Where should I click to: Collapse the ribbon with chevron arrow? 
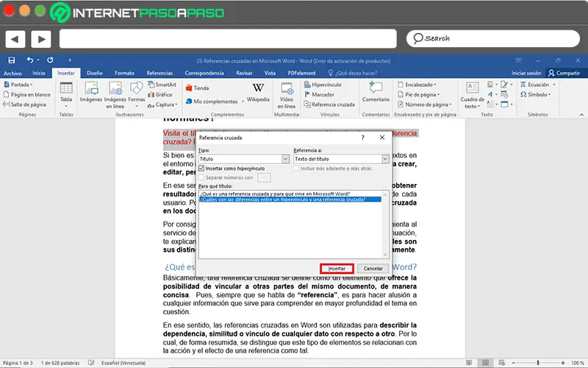[581, 115]
